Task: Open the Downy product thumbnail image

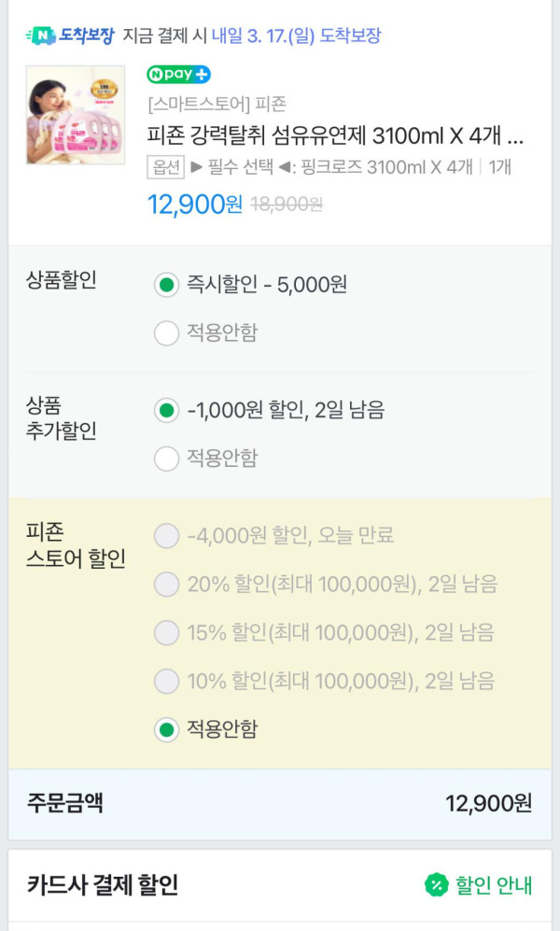Action: click(76, 115)
